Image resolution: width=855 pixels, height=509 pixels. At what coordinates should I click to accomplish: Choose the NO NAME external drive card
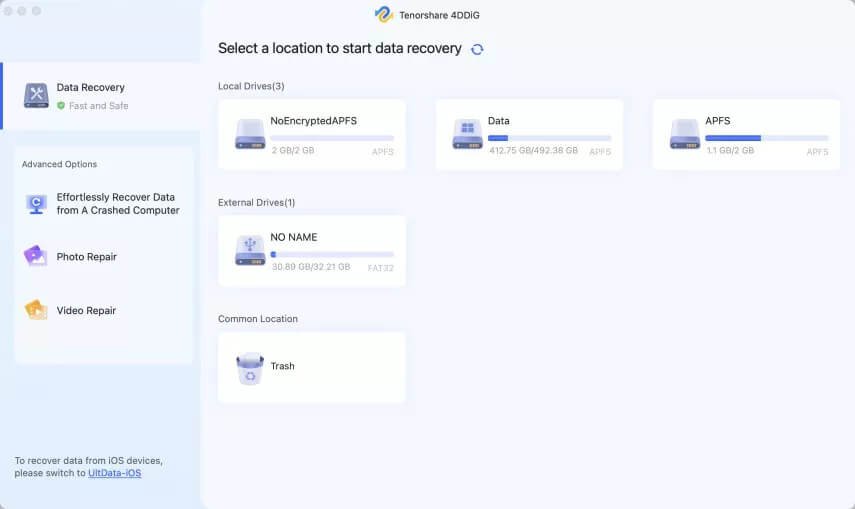[312, 251]
